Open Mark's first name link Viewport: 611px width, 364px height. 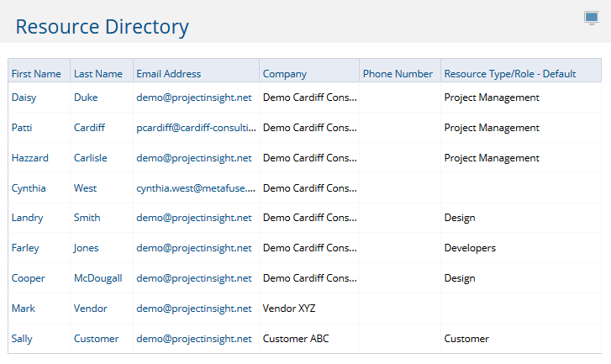click(x=24, y=309)
